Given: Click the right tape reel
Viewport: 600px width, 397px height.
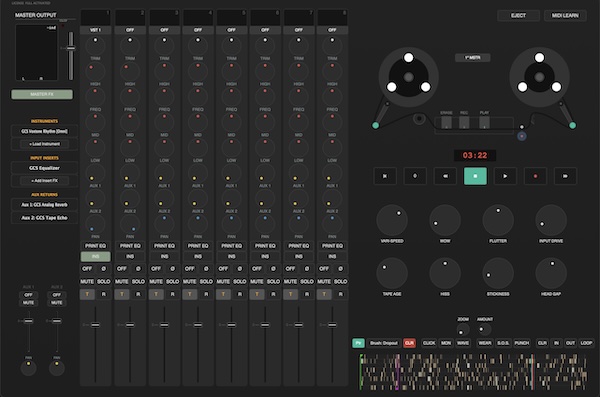Looking at the screenshot, I should [540, 77].
